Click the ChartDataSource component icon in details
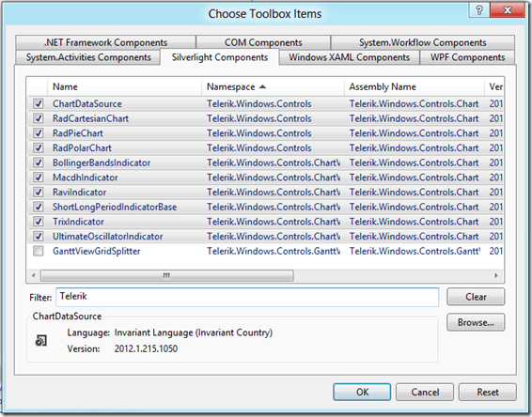Image resolution: width=532 pixels, height=417 pixels. (x=41, y=340)
